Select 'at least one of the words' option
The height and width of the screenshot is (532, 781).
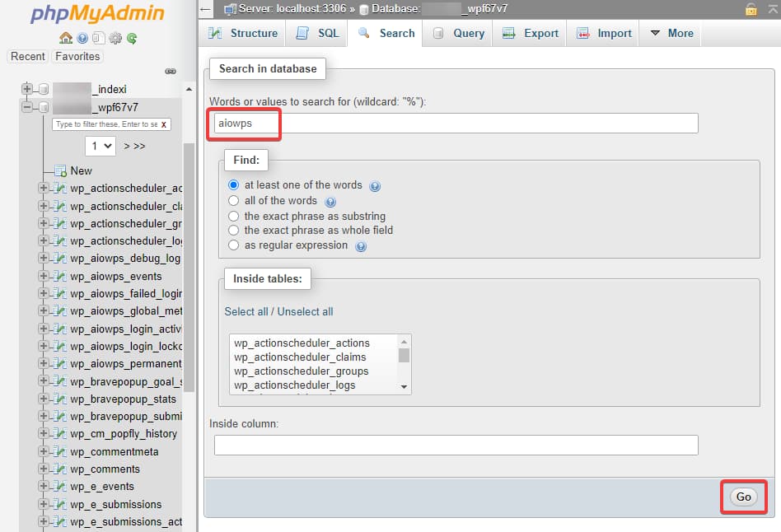tap(233, 184)
